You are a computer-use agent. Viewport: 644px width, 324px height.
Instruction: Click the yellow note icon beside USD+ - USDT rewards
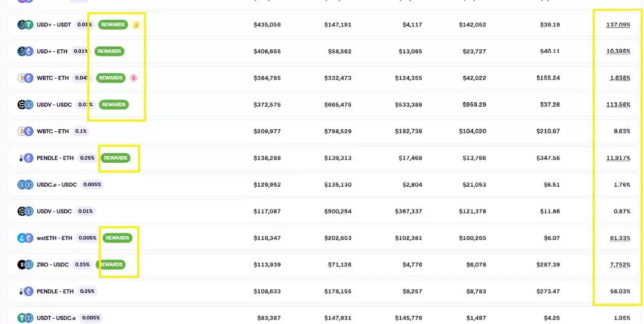(x=136, y=25)
